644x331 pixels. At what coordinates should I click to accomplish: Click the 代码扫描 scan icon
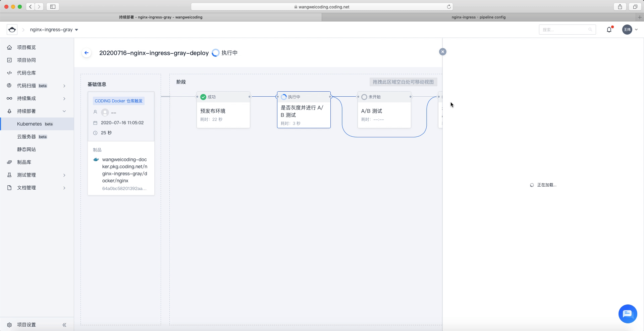point(9,86)
